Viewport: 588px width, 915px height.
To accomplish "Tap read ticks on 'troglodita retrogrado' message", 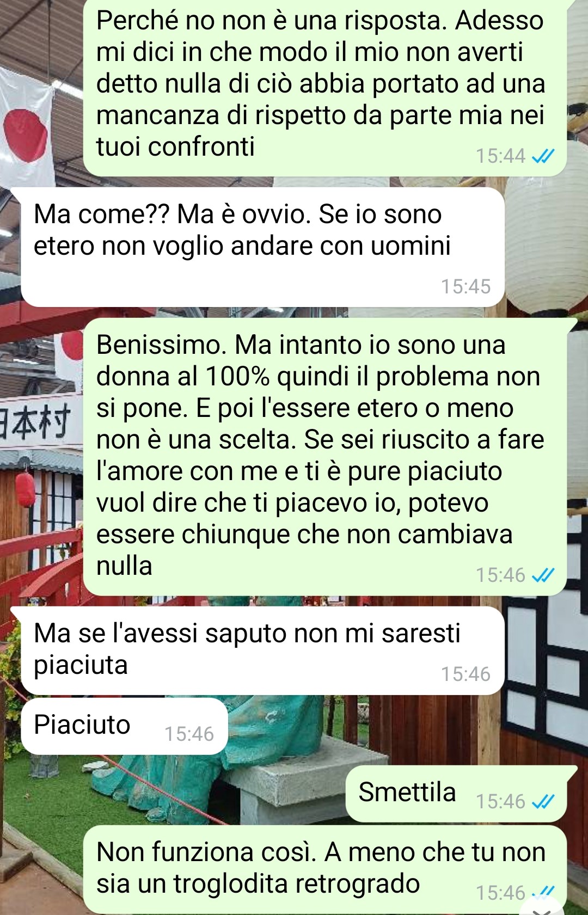I will point(543,892).
